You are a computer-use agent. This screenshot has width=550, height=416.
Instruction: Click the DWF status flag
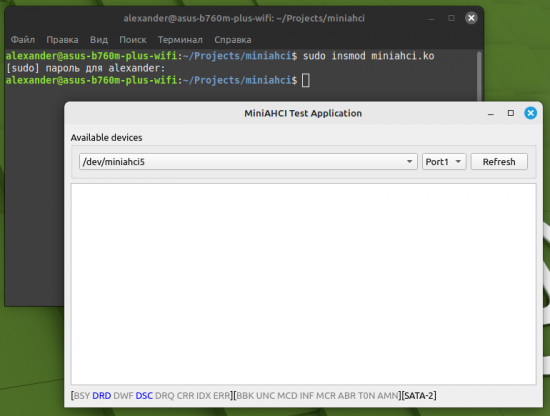pos(123,396)
